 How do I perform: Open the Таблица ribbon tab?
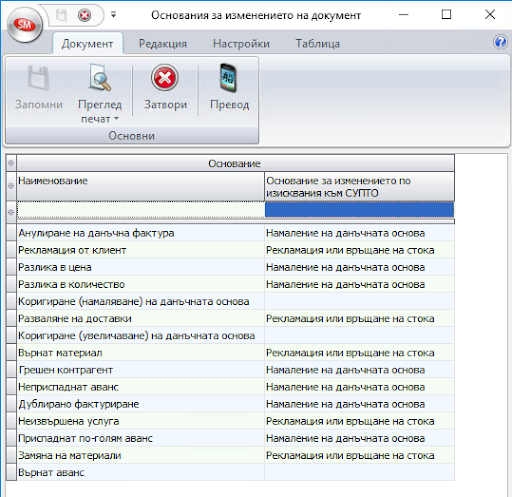tap(318, 44)
